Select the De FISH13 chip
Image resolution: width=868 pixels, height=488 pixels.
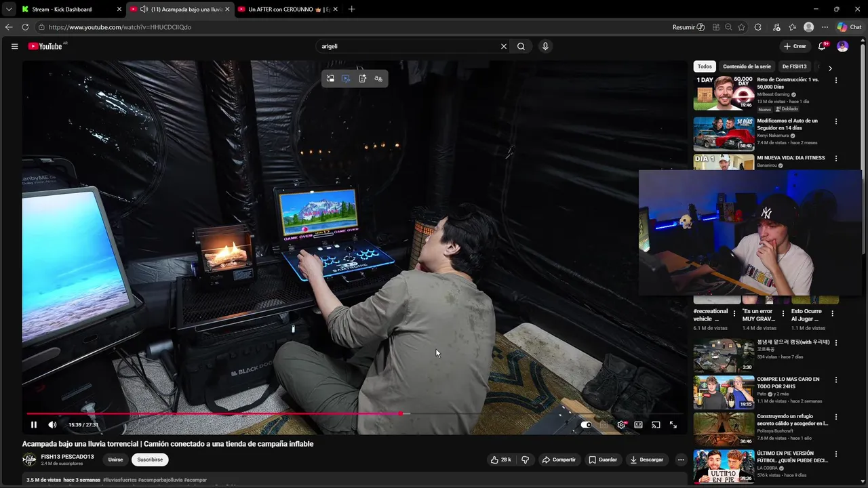tap(794, 66)
